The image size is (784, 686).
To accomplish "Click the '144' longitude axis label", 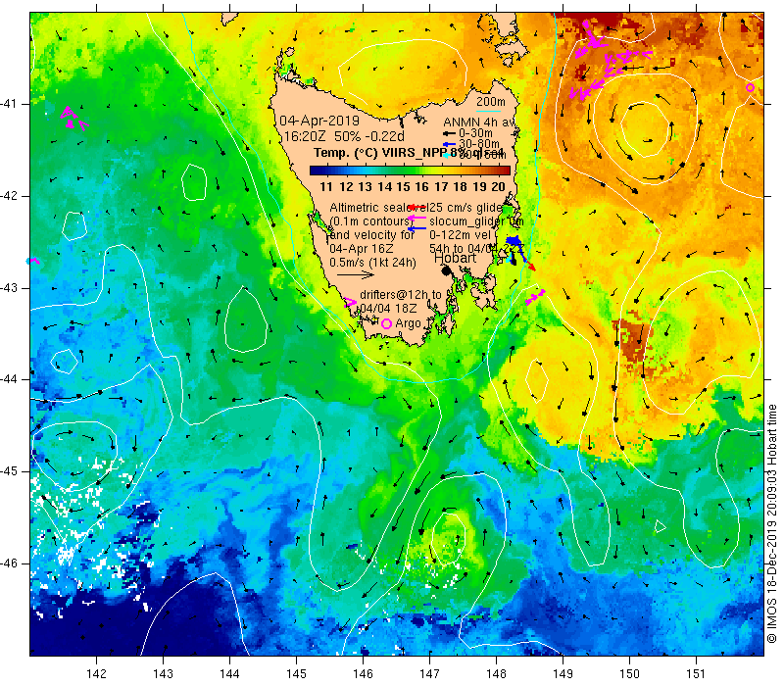I will (x=229, y=673).
